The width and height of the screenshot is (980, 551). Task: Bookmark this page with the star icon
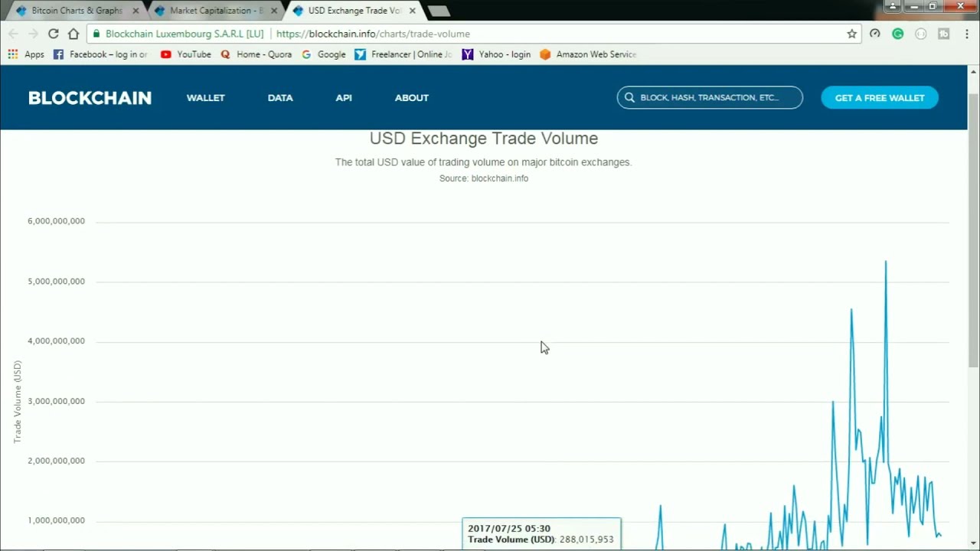coord(851,34)
